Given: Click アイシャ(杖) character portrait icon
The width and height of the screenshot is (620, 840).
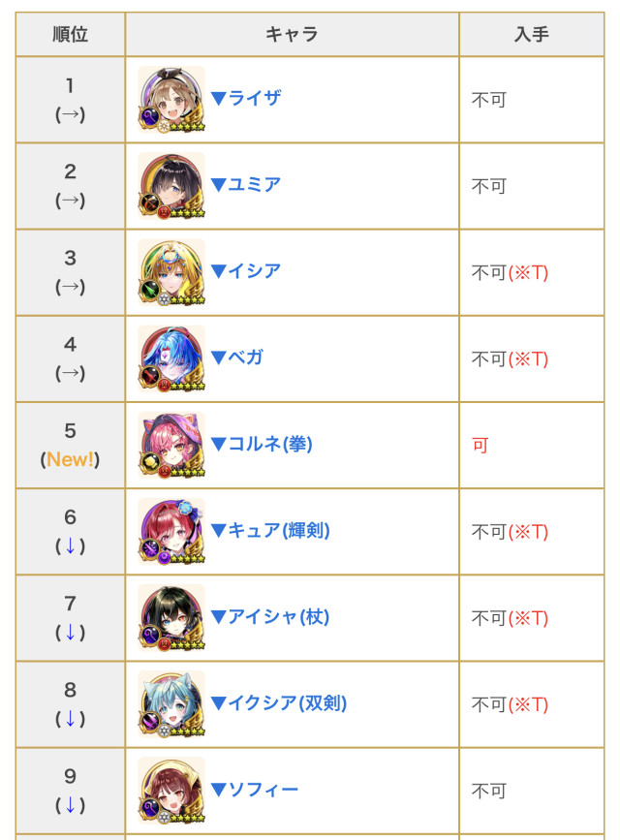Looking at the screenshot, I should (x=171, y=617).
